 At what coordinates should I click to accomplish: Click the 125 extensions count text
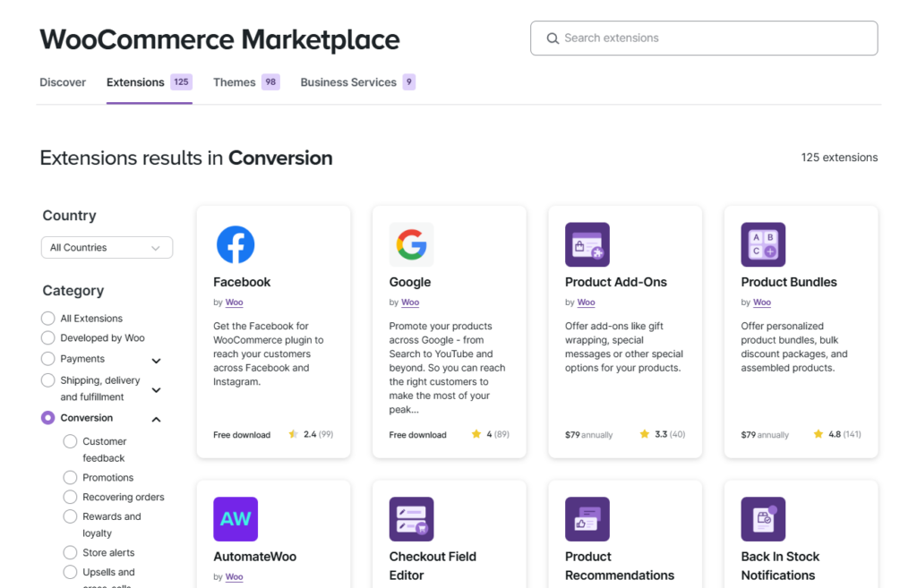point(839,158)
